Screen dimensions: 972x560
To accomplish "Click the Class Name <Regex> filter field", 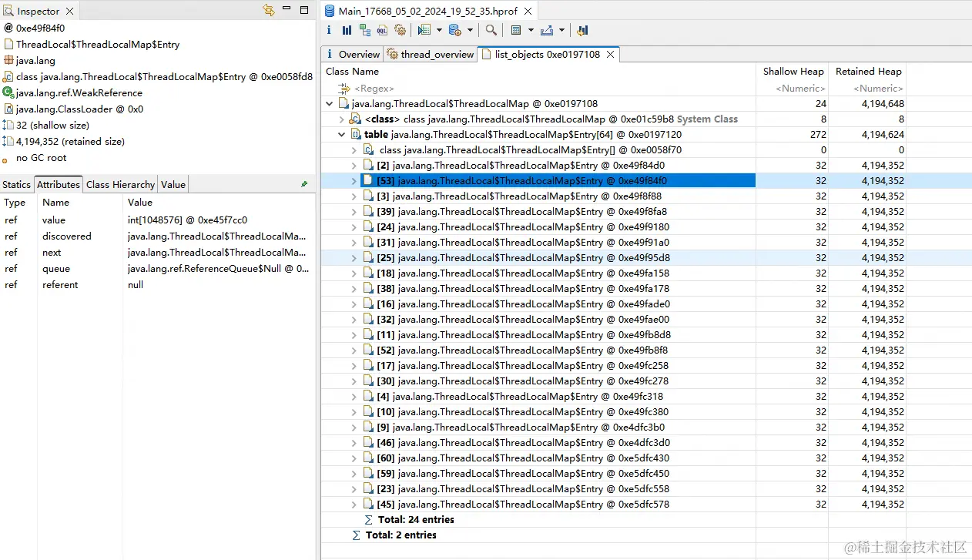I will click(x=539, y=88).
